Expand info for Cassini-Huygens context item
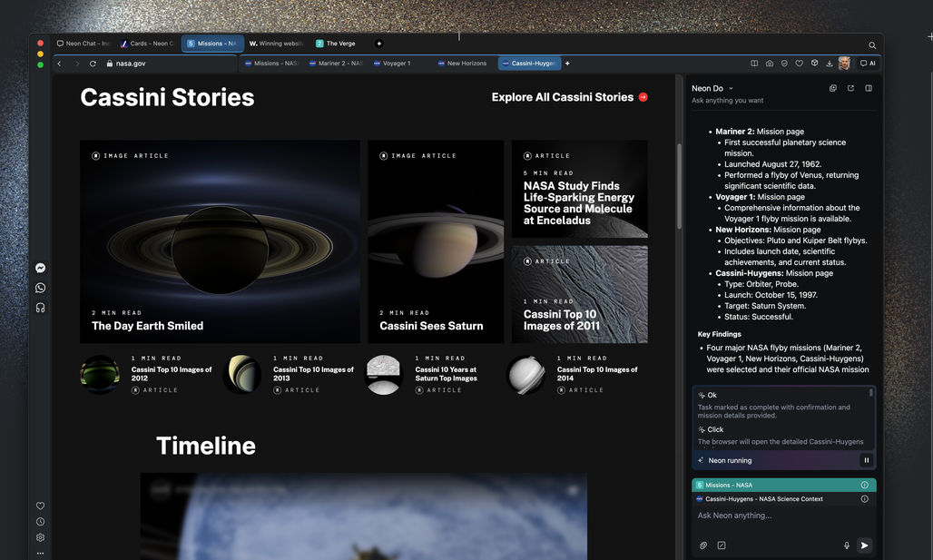 864,499
